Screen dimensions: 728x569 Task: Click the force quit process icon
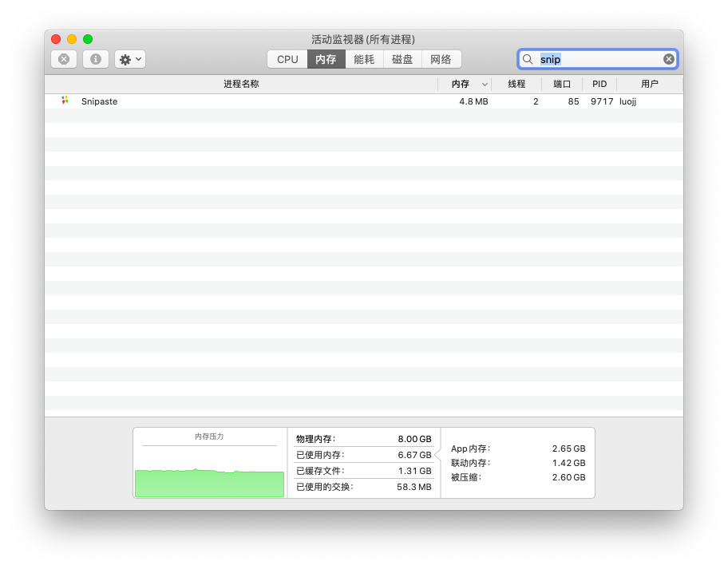pos(63,58)
